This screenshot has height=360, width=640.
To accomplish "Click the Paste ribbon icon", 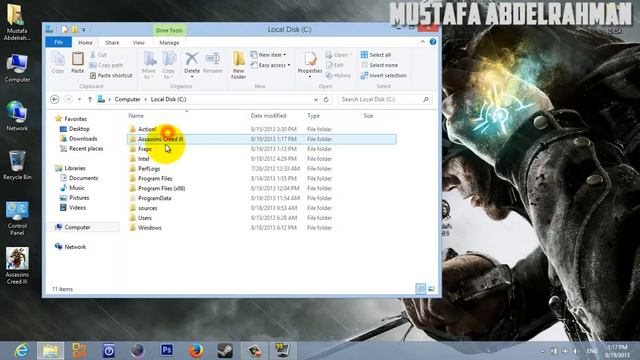I will 78,62.
